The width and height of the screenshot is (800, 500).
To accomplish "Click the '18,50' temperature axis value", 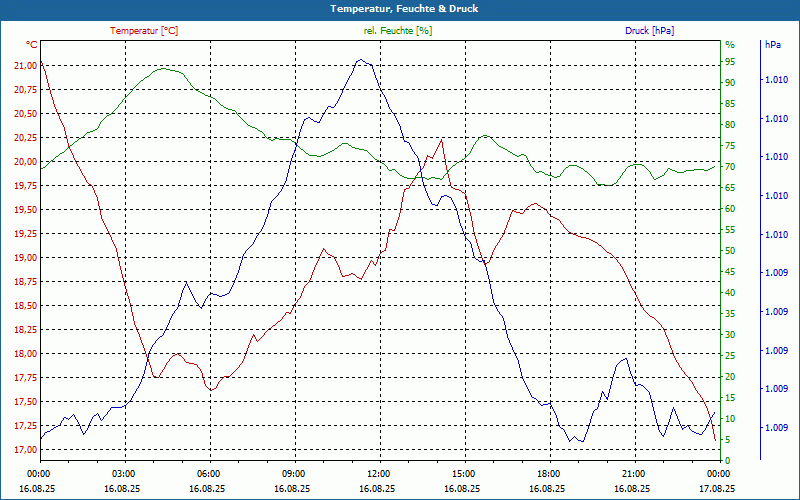I will [26, 306].
